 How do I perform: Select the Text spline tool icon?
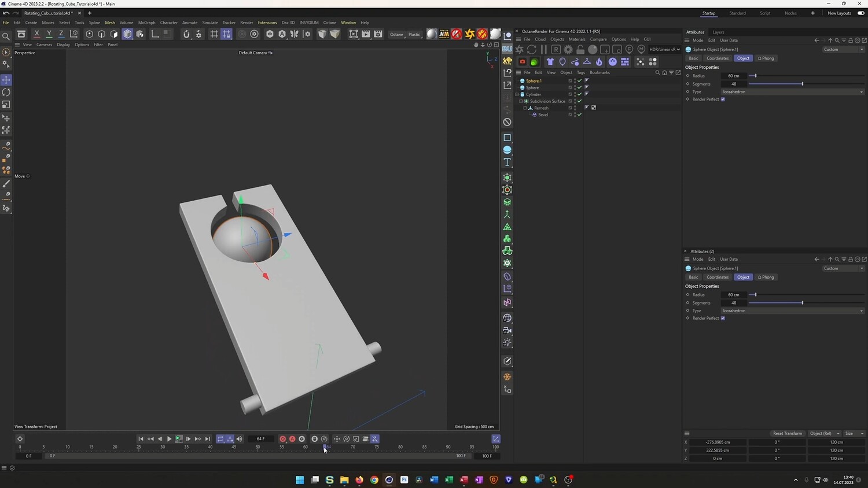507,162
